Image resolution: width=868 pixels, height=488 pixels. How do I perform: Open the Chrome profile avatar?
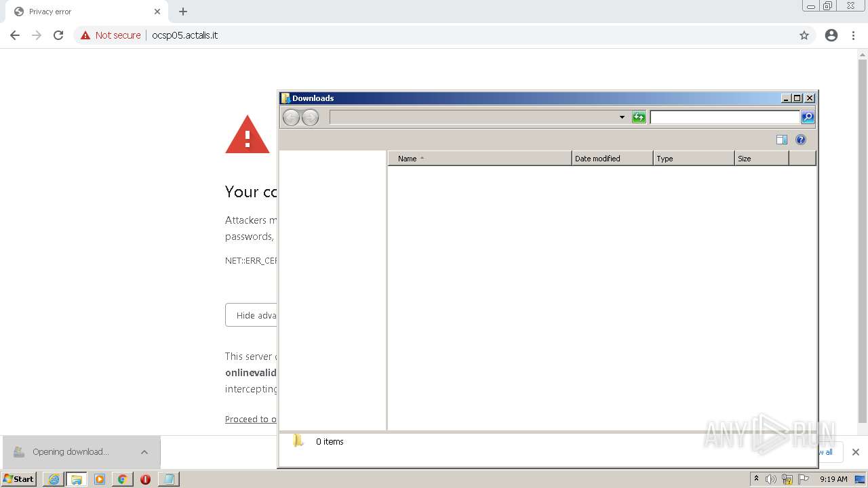point(831,35)
